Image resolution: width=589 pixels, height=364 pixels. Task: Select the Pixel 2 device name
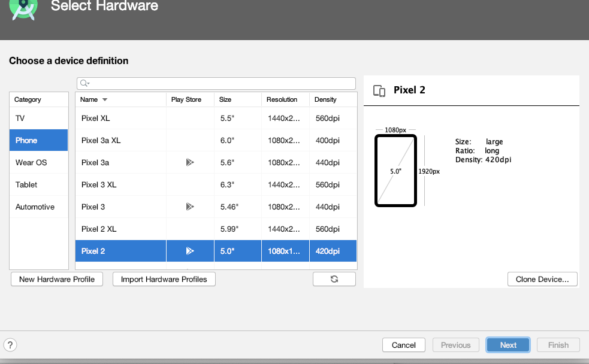(x=93, y=251)
